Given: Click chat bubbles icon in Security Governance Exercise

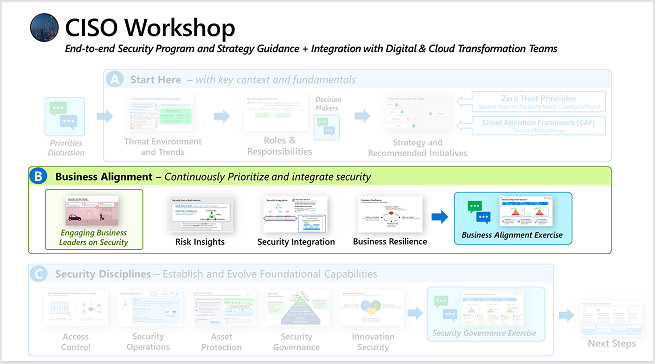Looking at the screenshot, I should pos(445,308).
